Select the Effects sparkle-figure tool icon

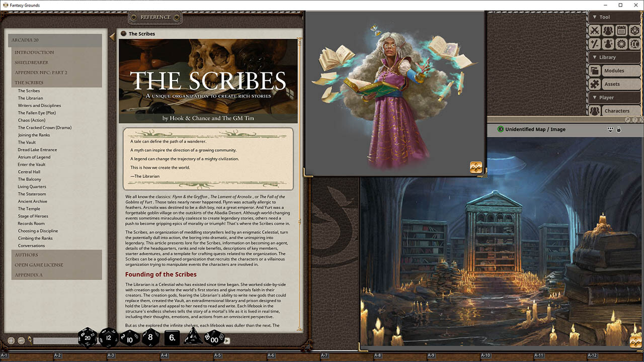(608, 44)
